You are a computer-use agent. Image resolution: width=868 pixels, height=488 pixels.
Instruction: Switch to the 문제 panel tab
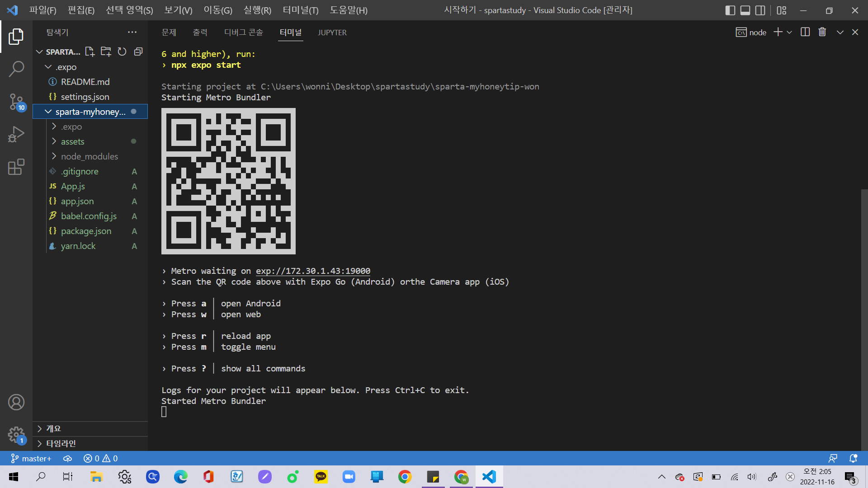click(x=169, y=32)
